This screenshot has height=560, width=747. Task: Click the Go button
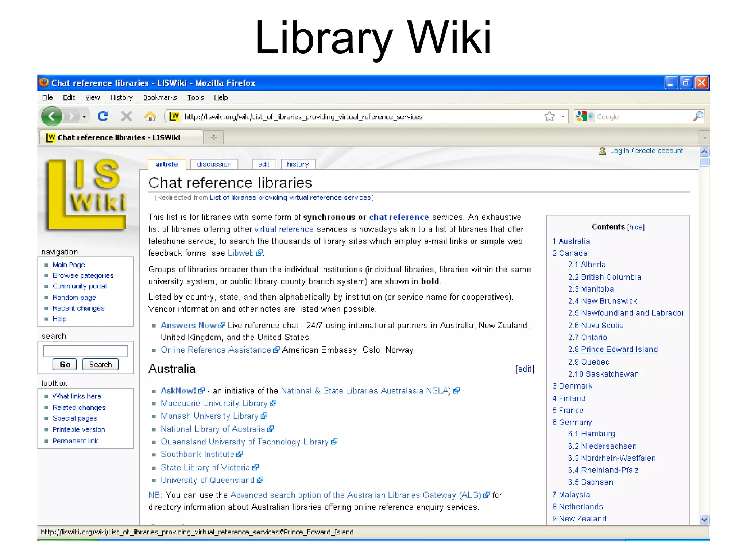click(65, 365)
